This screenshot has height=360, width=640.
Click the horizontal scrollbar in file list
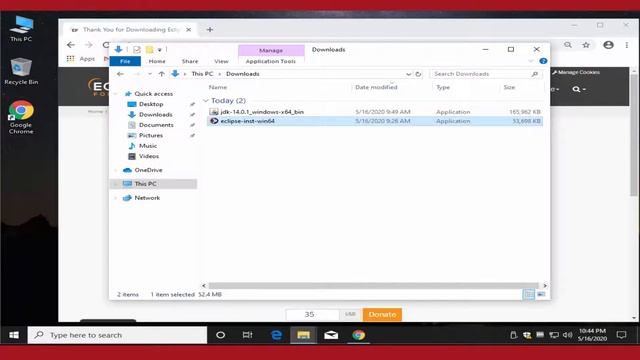coord(373,285)
